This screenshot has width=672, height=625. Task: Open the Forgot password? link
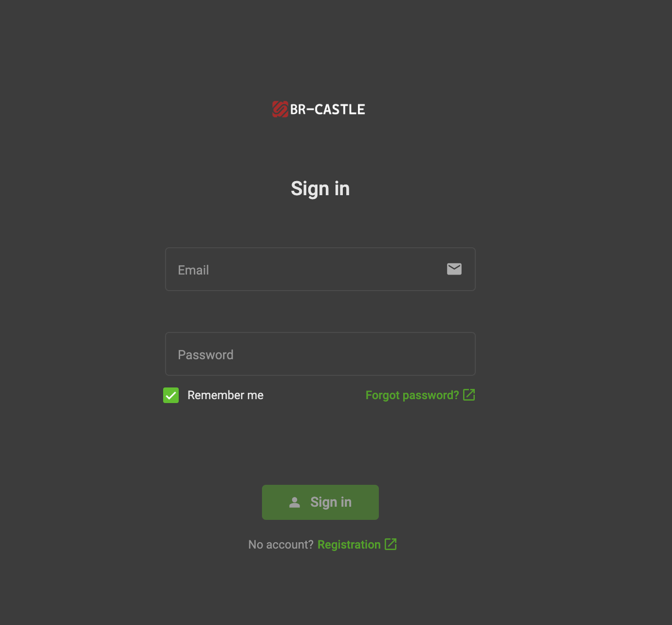tap(412, 395)
